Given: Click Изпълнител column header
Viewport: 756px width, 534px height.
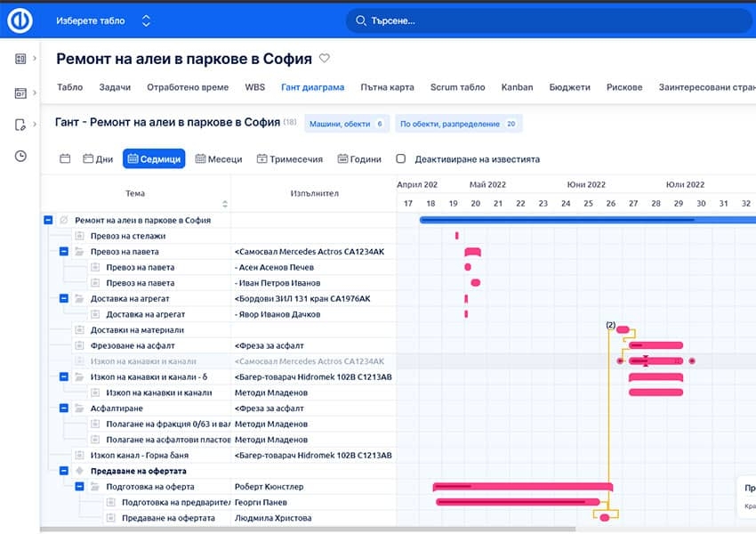Looking at the screenshot, I should 314,193.
